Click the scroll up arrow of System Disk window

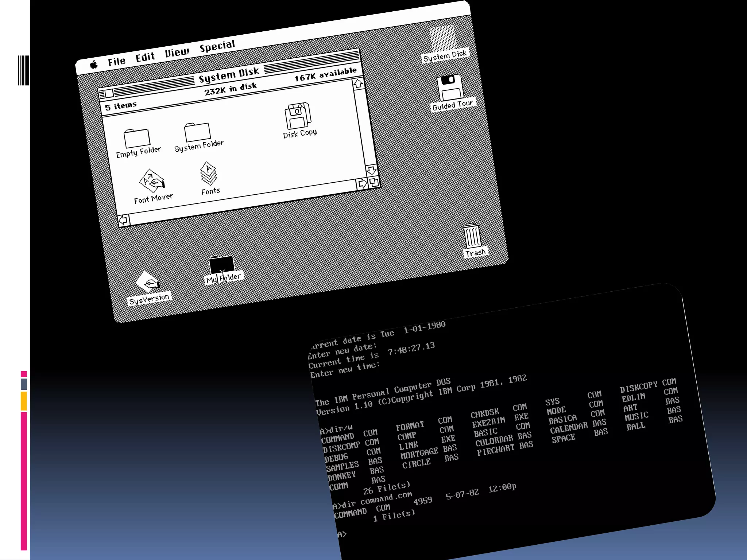click(x=358, y=84)
